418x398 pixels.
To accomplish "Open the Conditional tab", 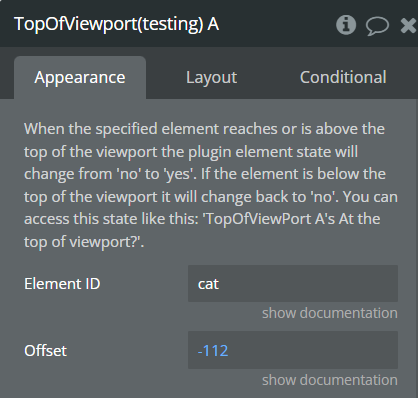I will 343,77.
